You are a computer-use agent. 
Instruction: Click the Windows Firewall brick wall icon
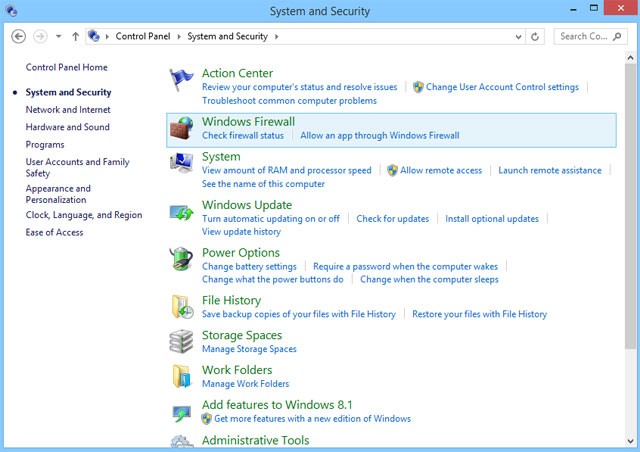pyautogui.click(x=181, y=128)
